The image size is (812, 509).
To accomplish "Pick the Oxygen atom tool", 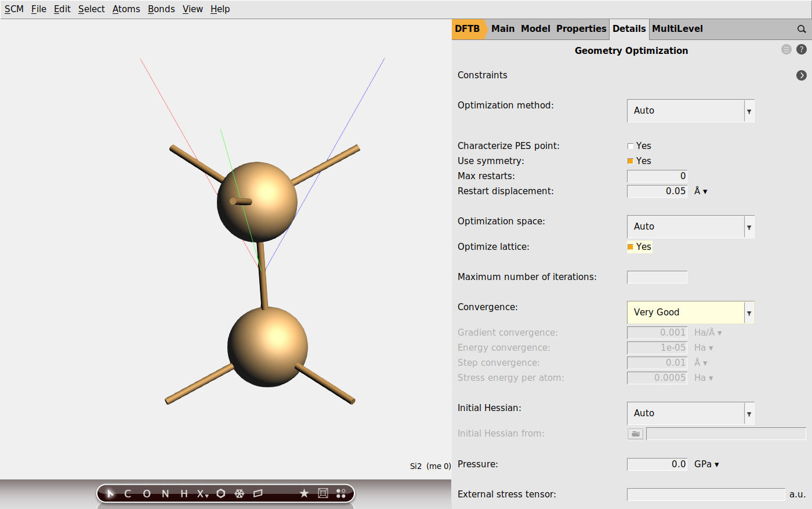I will tap(146, 493).
